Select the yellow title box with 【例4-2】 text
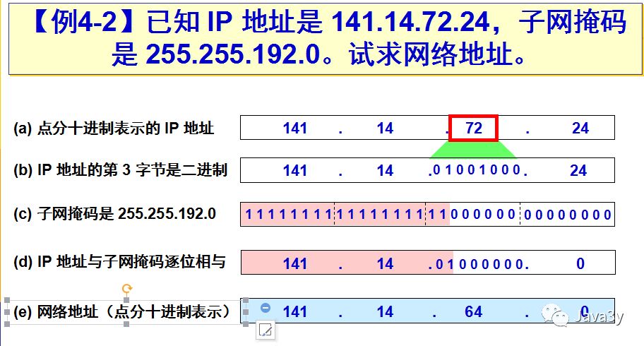Image resolution: width=644 pixels, height=346 pixels. tap(326, 39)
